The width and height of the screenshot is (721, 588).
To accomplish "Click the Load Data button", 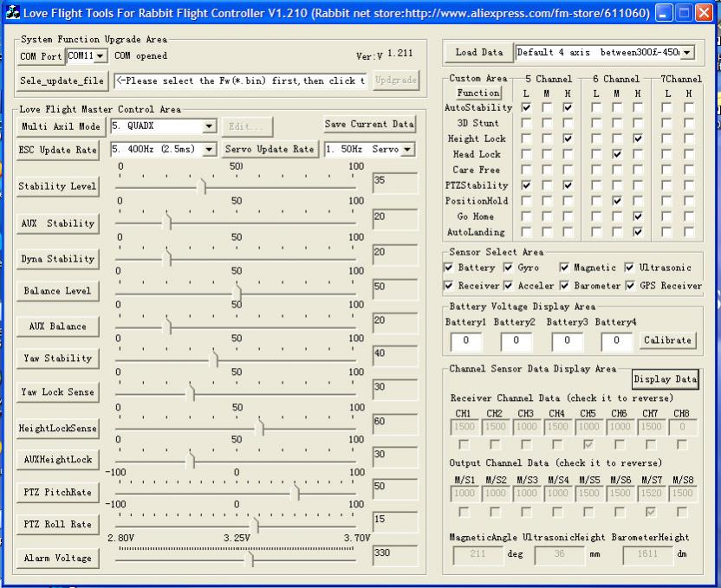I will pyautogui.click(x=478, y=52).
